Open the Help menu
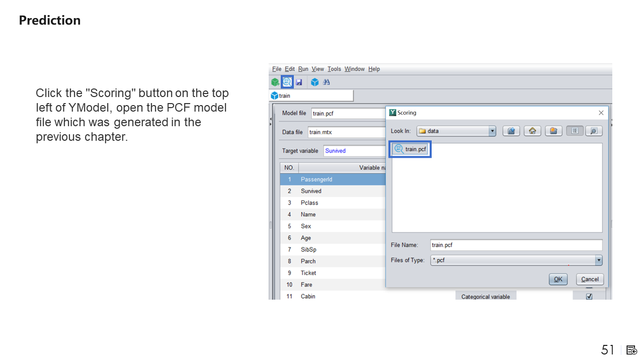The height and width of the screenshot is (362, 644). (x=374, y=69)
